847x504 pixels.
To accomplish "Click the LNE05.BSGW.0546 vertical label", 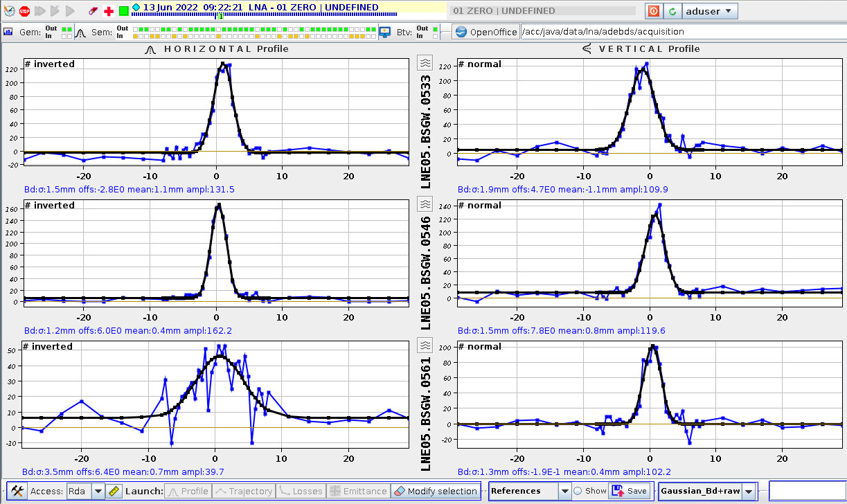I will point(426,273).
